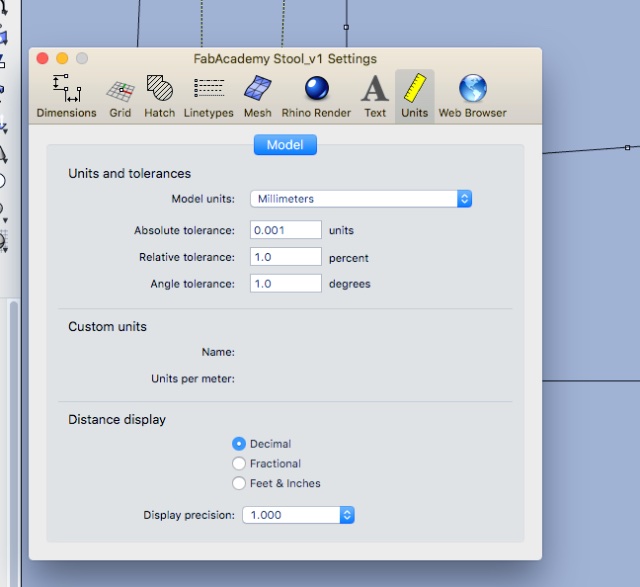Click the Absolute tolerance field
The width and height of the screenshot is (640, 587).
(286, 230)
